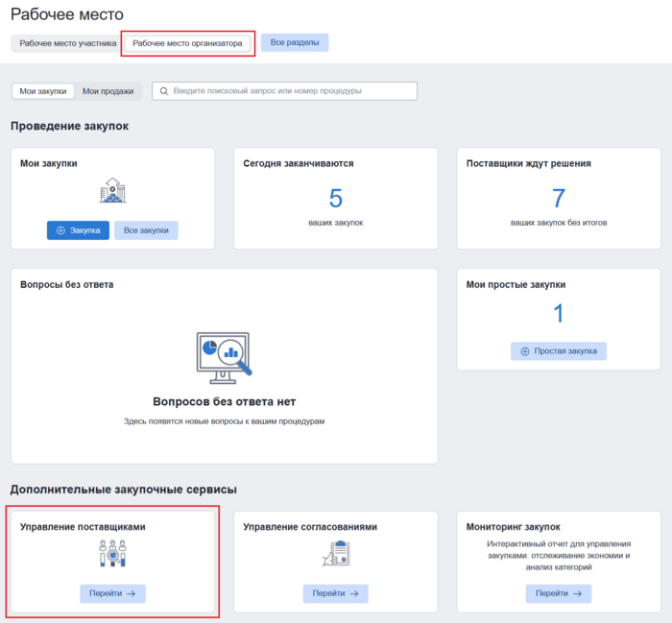
Task: Open the Все разделы tab
Action: tap(295, 43)
